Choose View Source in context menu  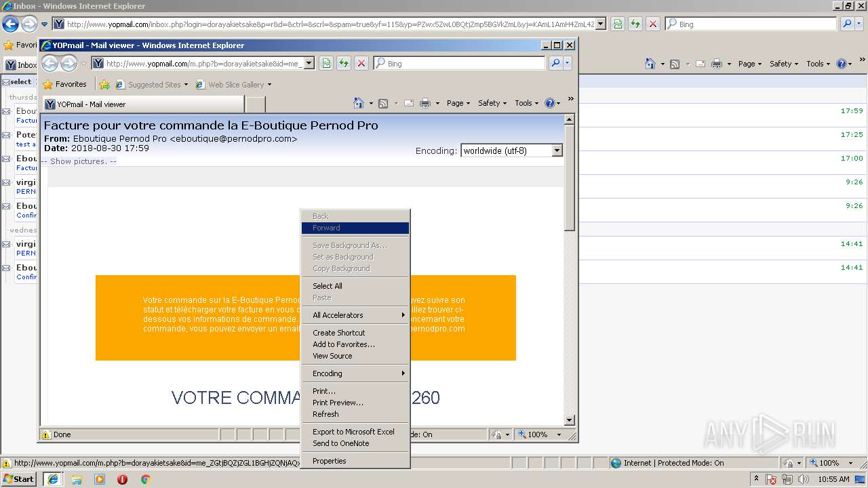[x=355, y=356]
